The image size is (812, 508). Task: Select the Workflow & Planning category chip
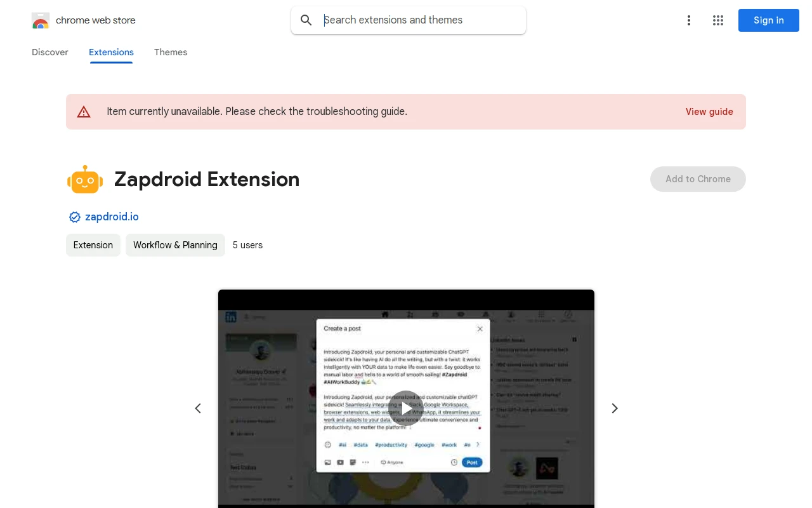click(x=175, y=244)
